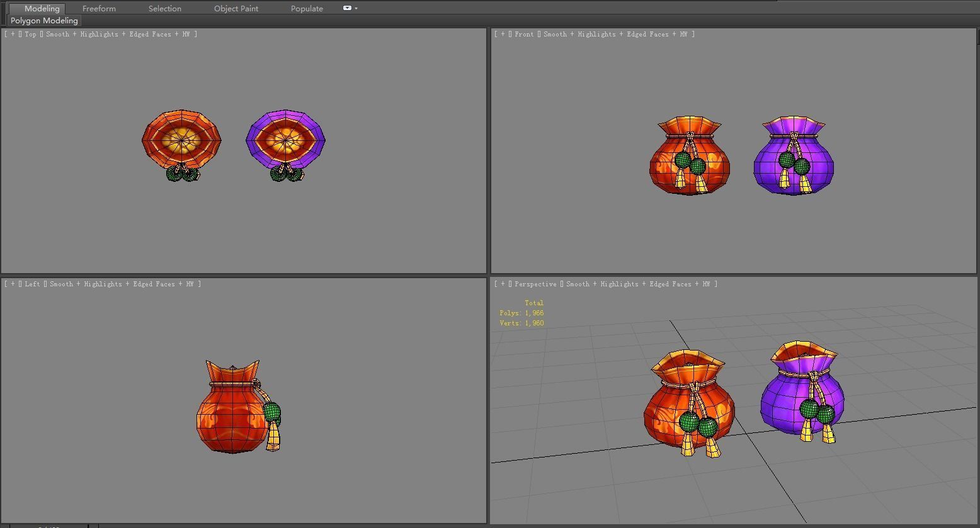Open the Perspective viewport shading label menu

(638, 284)
